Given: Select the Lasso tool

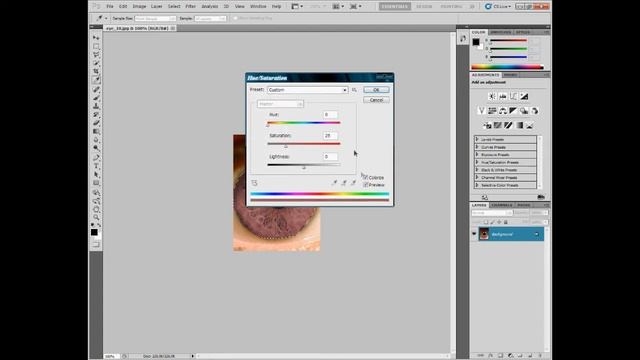Looking at the screenshot, I should tap(96, 55).
